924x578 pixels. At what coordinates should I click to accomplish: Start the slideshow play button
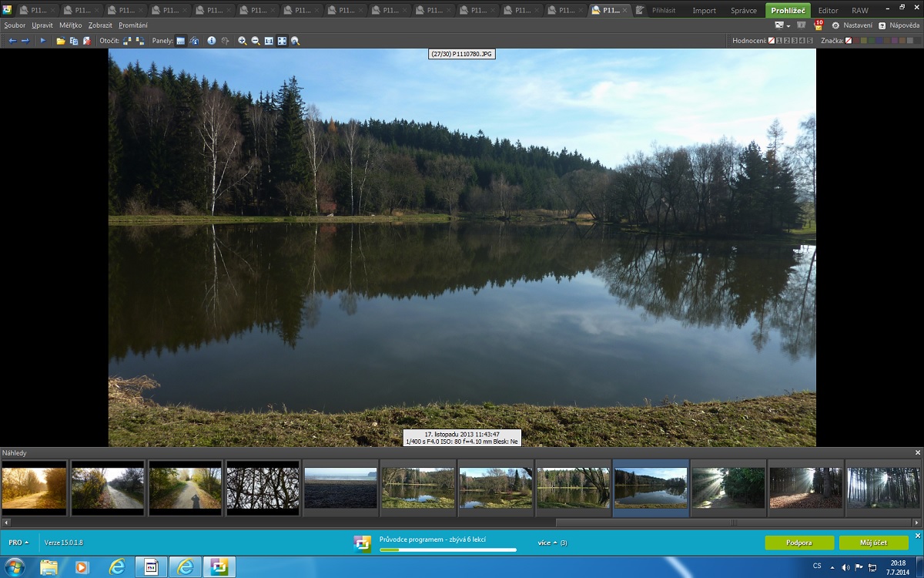click(x=42, y=41)
